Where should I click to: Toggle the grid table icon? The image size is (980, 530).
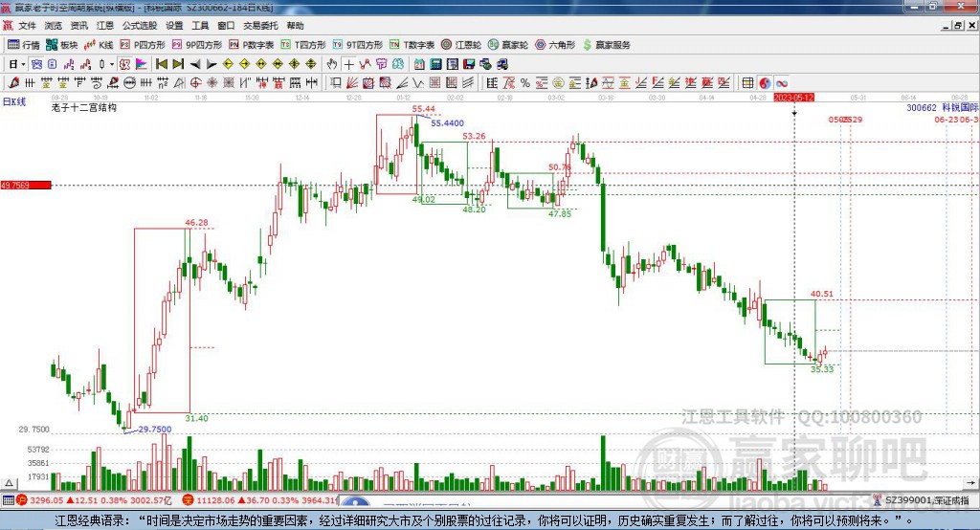(x=747, y=82)
